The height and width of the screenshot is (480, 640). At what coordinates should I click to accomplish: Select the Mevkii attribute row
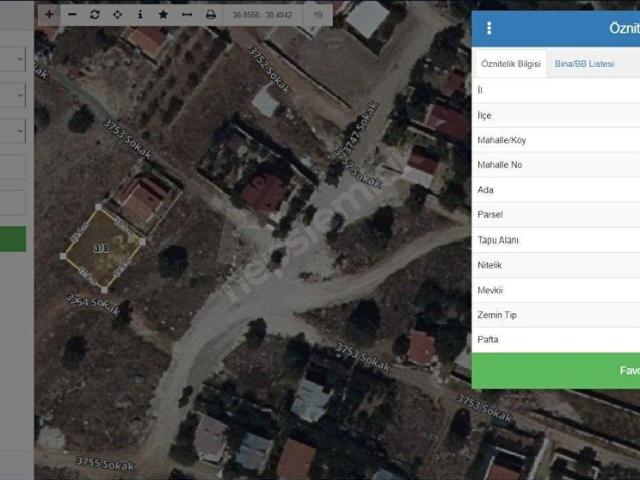[x=556, y=290]
